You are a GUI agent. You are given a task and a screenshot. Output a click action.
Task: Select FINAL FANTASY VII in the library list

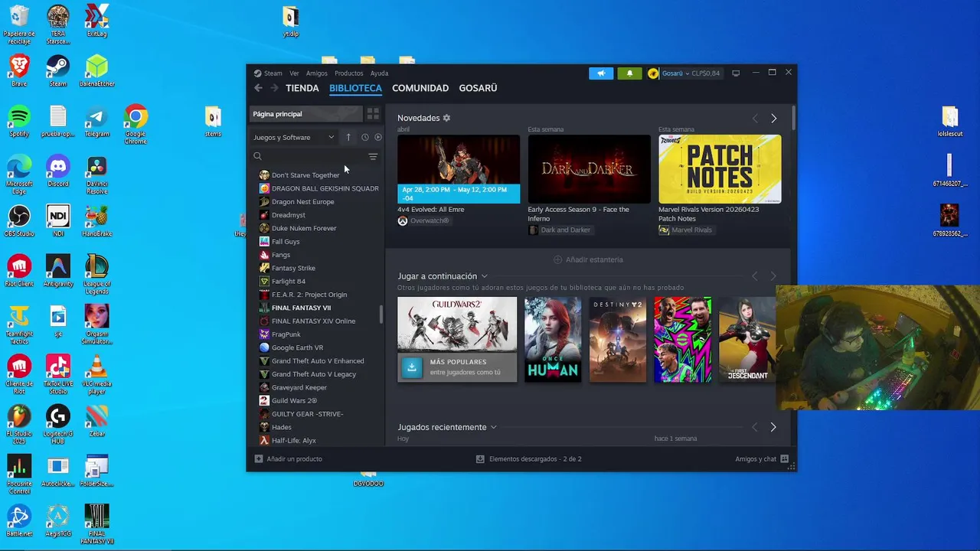301,308
